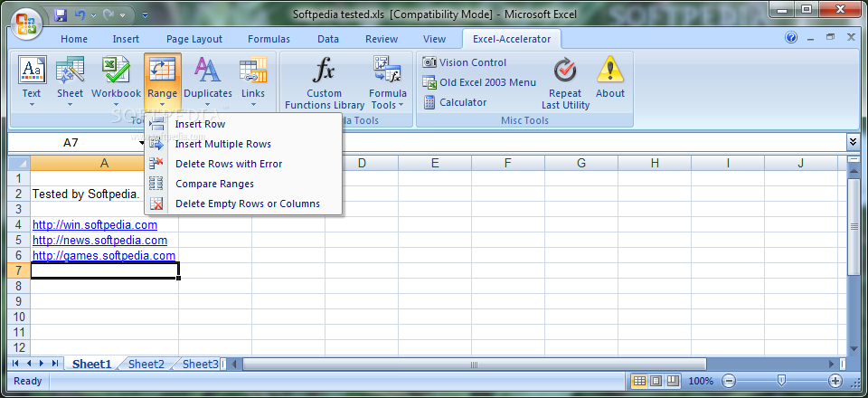Open Formula Tools icon
868x398 pixels.
pyautogui.click(x=388, y=83)
